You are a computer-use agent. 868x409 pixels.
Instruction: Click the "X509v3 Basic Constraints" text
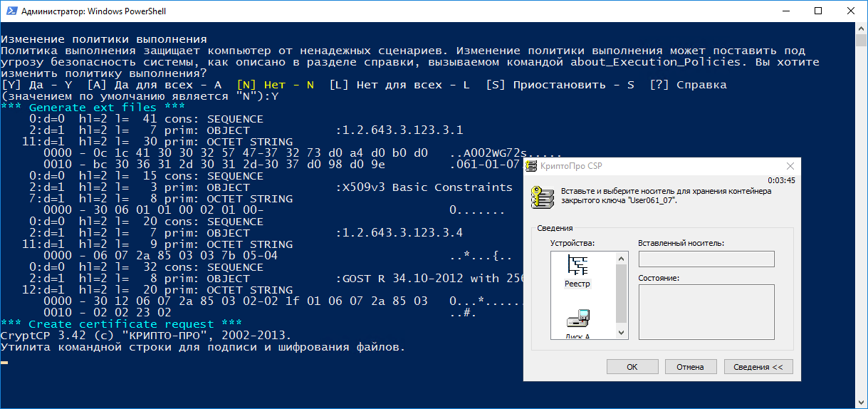(427, 187)
